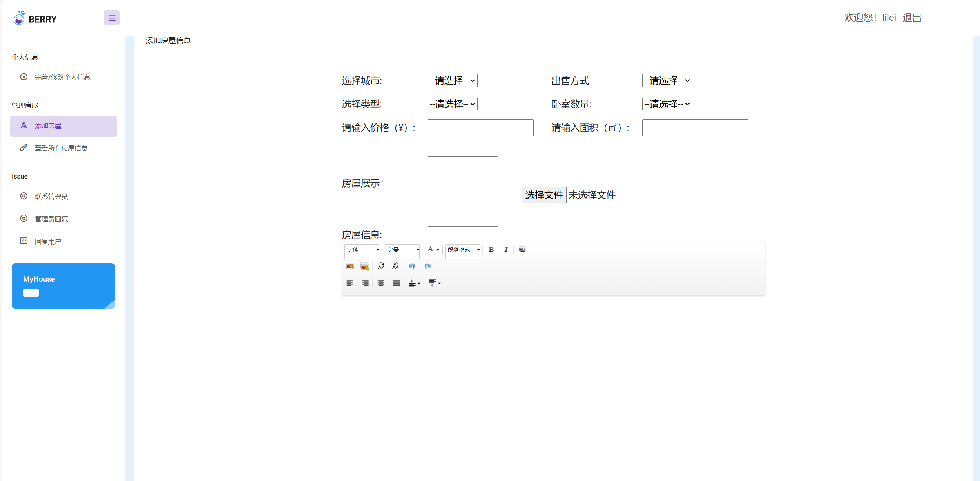
Task: Click the redo arrow icon
Action: tap(427, 266)
